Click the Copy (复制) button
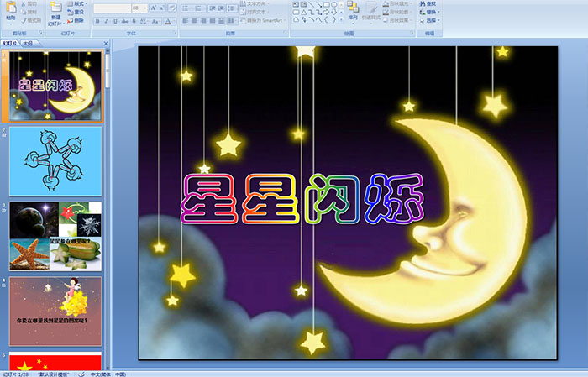 point(29,12)
